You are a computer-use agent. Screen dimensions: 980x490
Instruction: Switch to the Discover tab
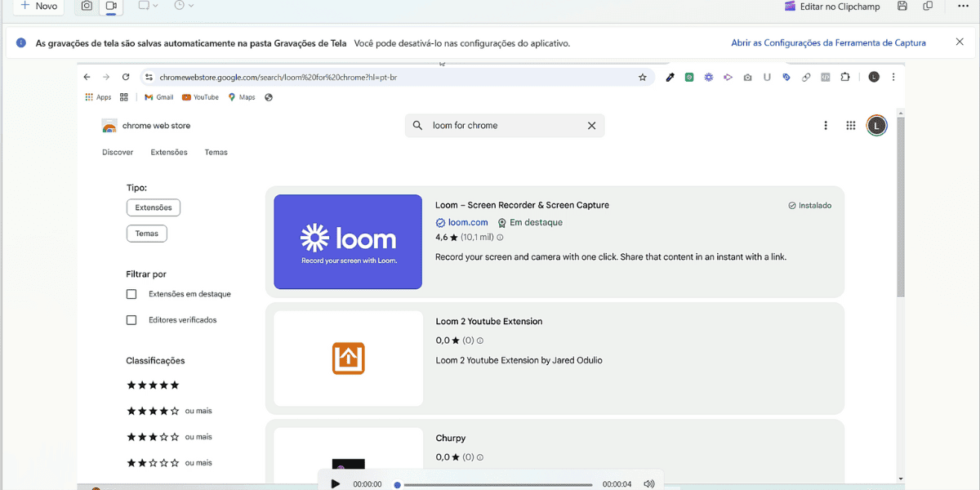118,152
